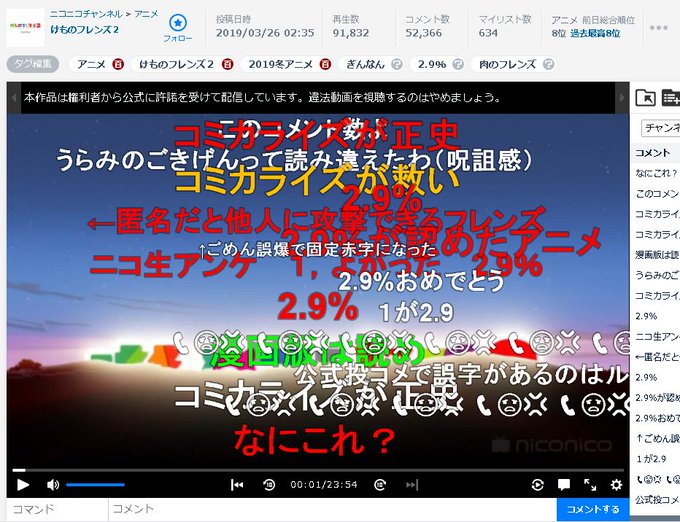Select the 公式投コメ comment row
Screen dimensions: 680x522
click(656, 500)
